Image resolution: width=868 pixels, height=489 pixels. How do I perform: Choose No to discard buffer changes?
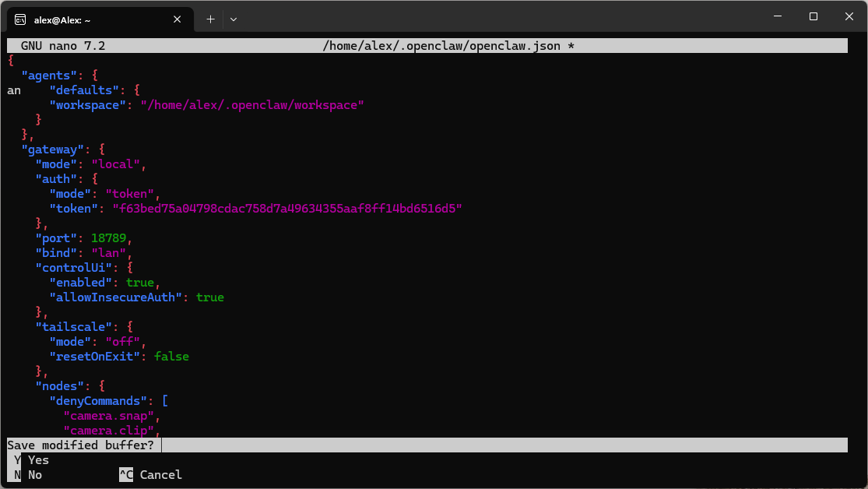point(35,475)
